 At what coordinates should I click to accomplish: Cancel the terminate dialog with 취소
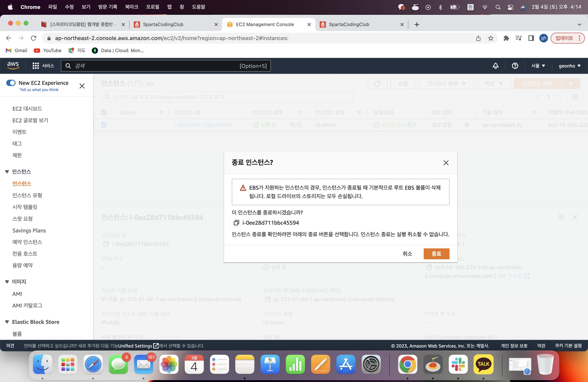click(x=407, y=254)
